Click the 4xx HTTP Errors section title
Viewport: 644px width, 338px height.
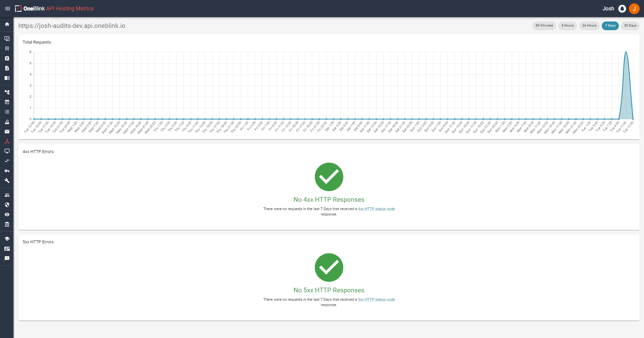click(38, 152)
